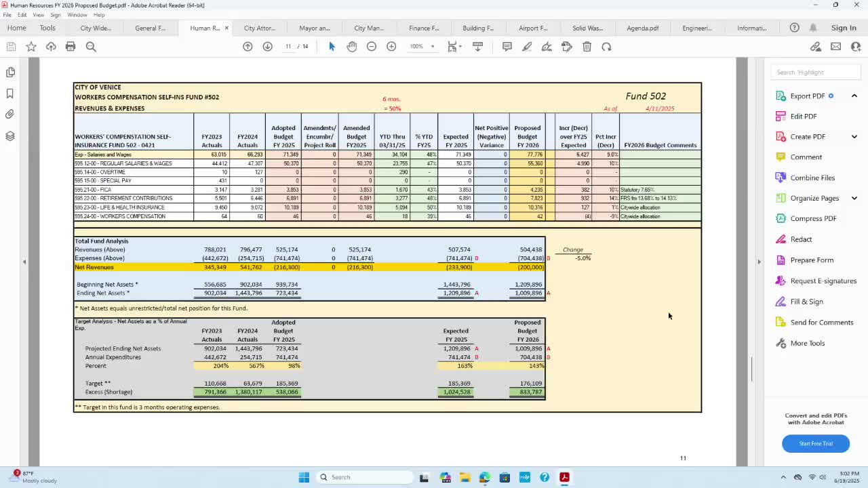Click the Save file icon
Image resolution: width=868 pixels, height=488 pixels.
(11, 46)
